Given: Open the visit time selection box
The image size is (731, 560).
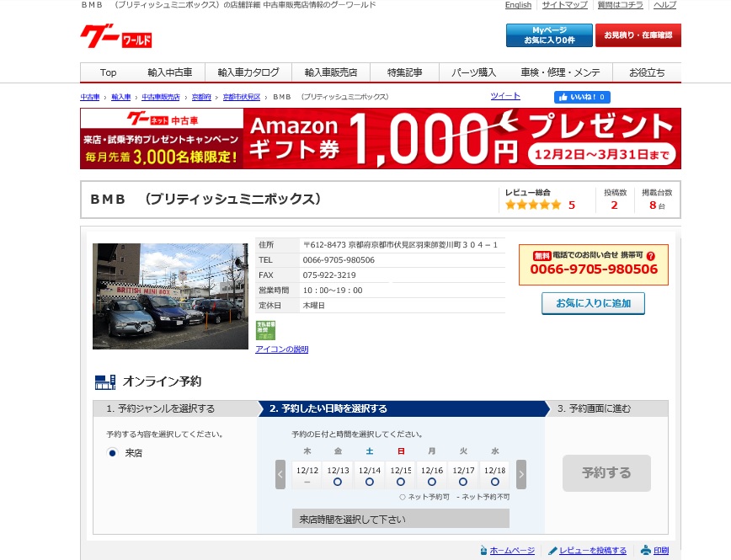Looking at the screenshot, I should (x=401, y=519).
